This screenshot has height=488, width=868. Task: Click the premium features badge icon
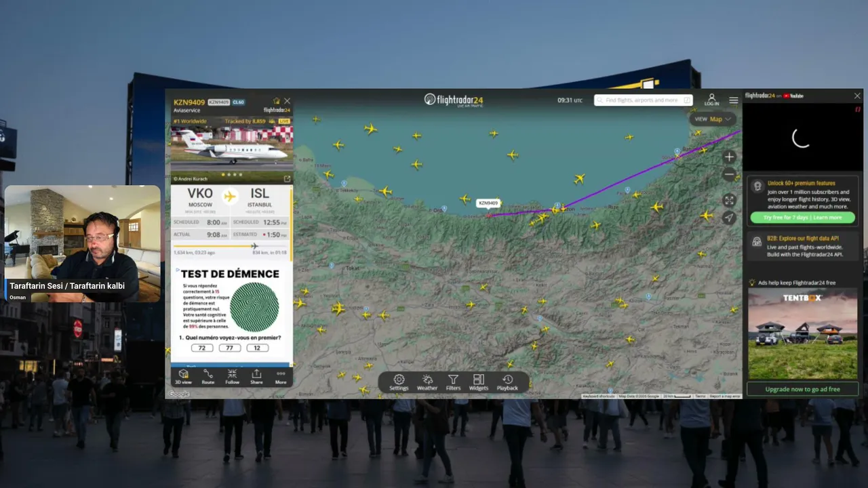click(757, 186)
